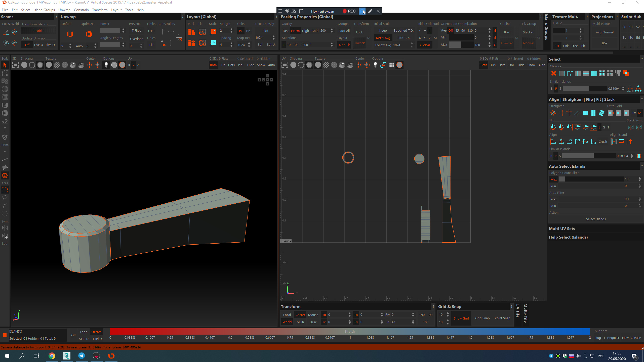This screenshot has width=644, height=362.
Task: Adjust Polygon Count Filter Max slider
Action: pos(591,179)
